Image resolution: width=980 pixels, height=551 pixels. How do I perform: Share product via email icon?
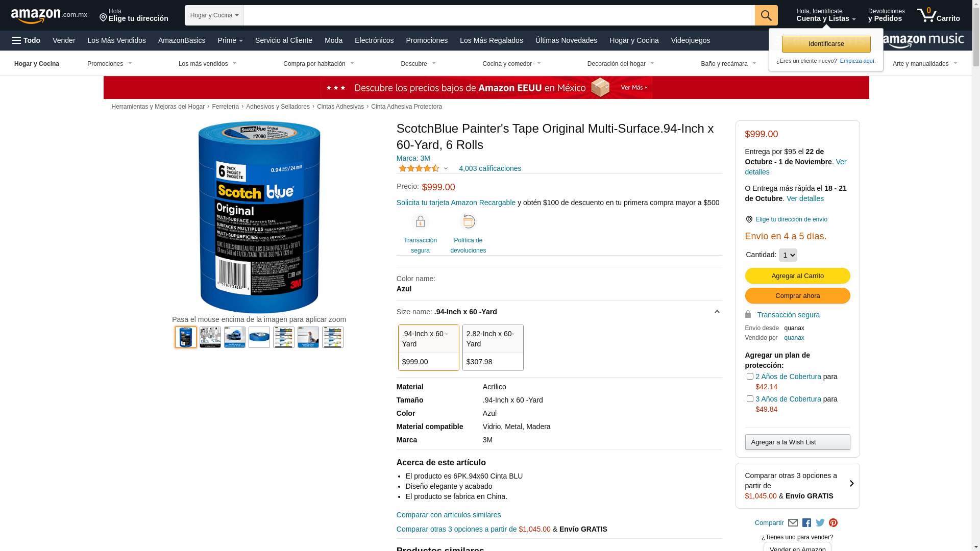click(793, 523)
